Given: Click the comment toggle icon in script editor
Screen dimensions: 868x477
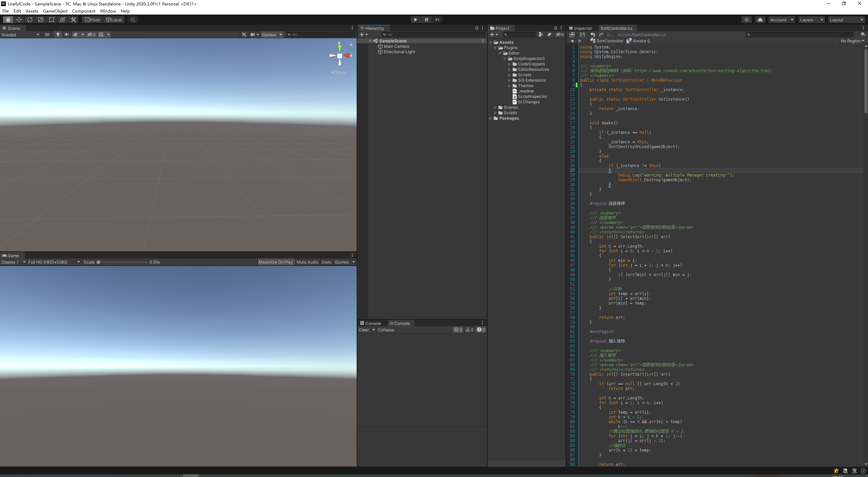Looking at the screenshot, I should click(610, 35).
